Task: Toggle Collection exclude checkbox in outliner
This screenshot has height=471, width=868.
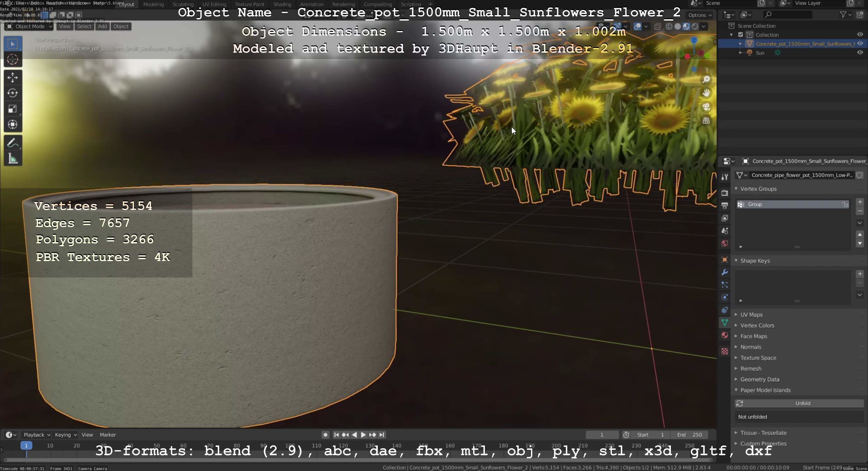Action: [x=741, y=35]
